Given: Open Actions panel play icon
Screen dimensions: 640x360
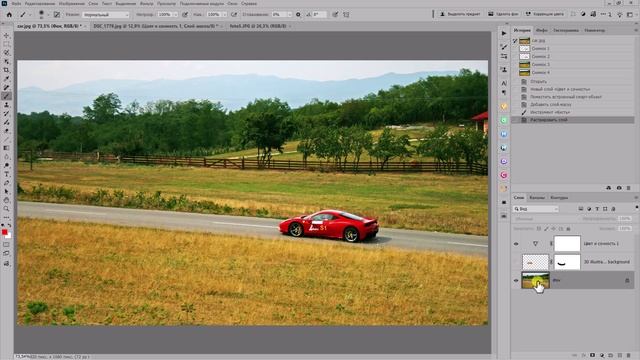Looking at the screenshot, I should (504, 33).
